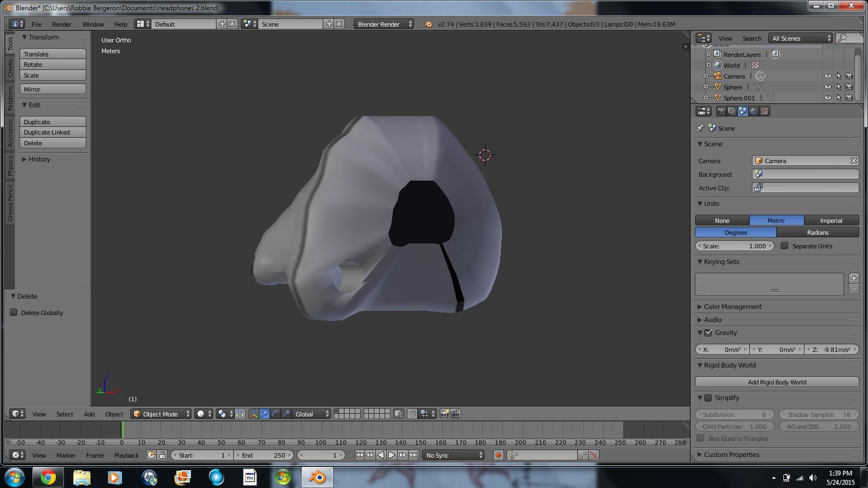Expand the Audio panel
The height and width of the screenshot is (488, 868).
(713, 319)
